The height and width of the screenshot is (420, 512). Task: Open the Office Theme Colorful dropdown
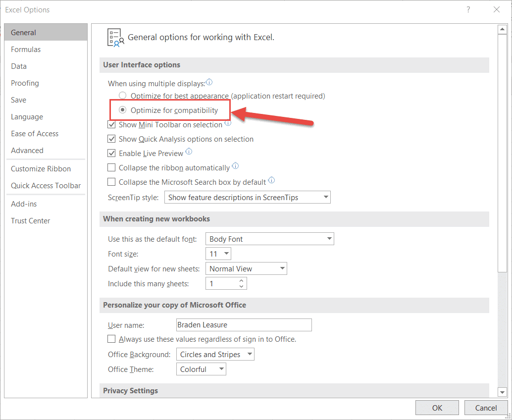tap(201, 369)
